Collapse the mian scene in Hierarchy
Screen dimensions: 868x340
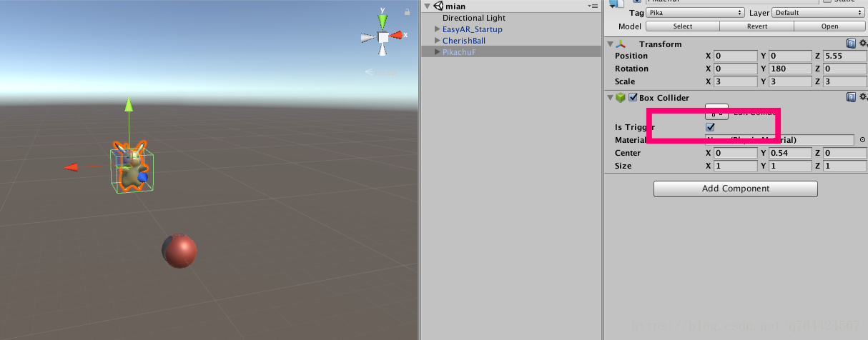coord(427,6)
